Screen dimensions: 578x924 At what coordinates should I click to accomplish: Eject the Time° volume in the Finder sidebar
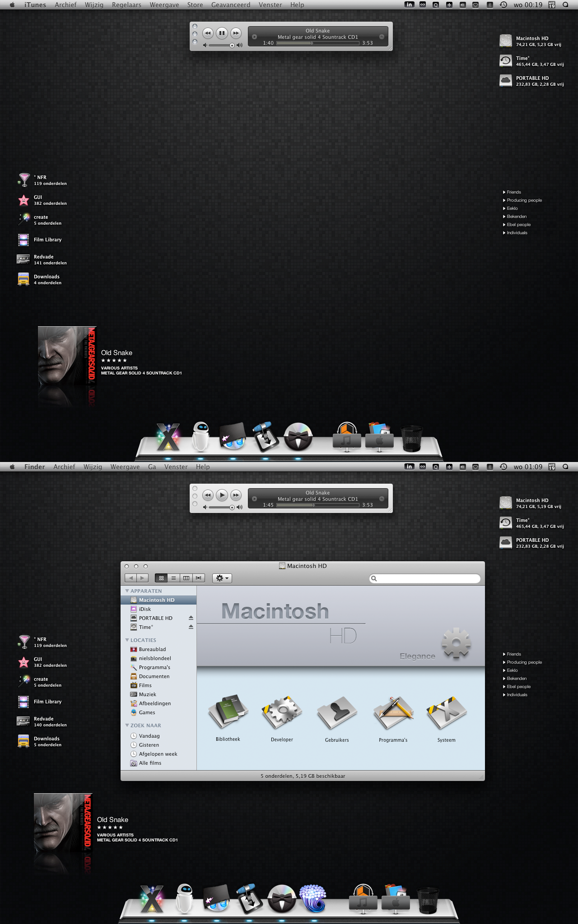[x=191, y=627]
